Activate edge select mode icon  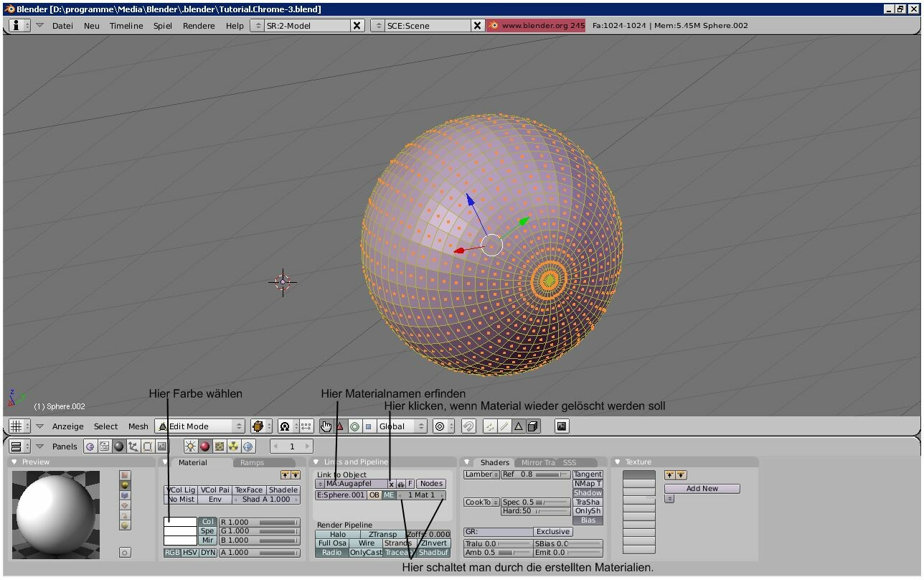click(504, 426)
